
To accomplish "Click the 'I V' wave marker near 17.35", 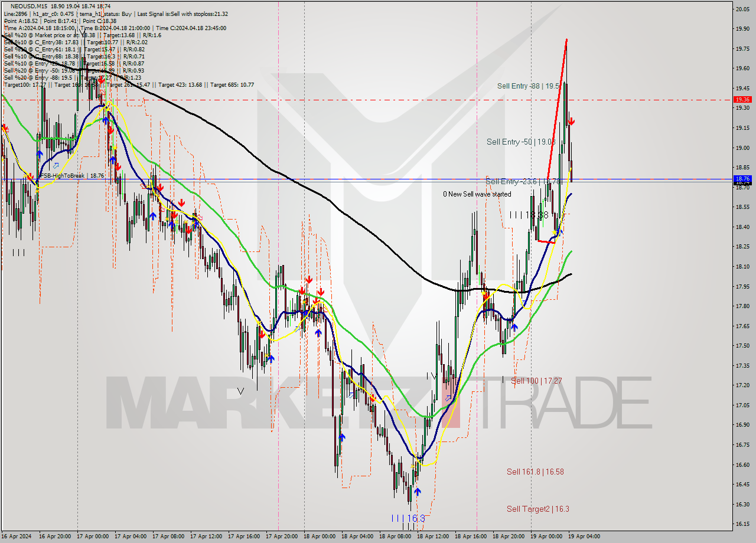I will (x=432, y=376).
